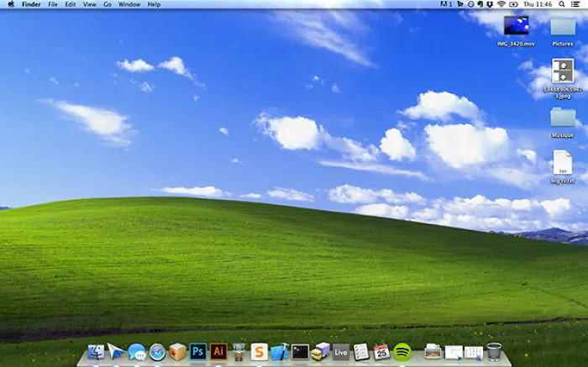
Task: Open the Apple menu
Action: point(11,4)
